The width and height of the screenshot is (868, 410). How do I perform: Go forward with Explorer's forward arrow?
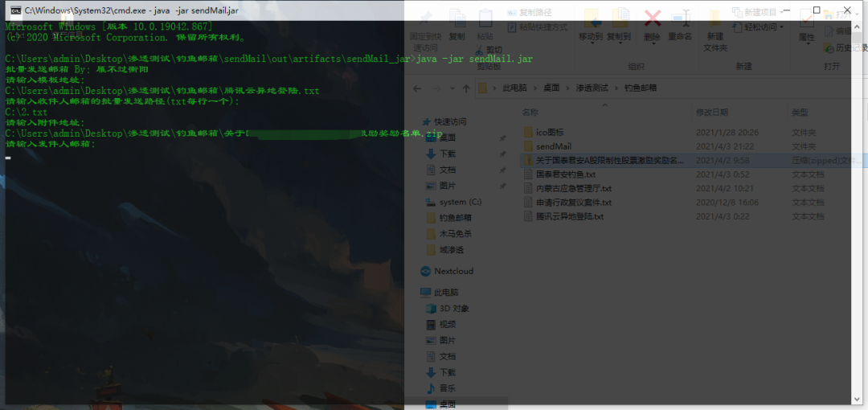(x=436, y=88)
